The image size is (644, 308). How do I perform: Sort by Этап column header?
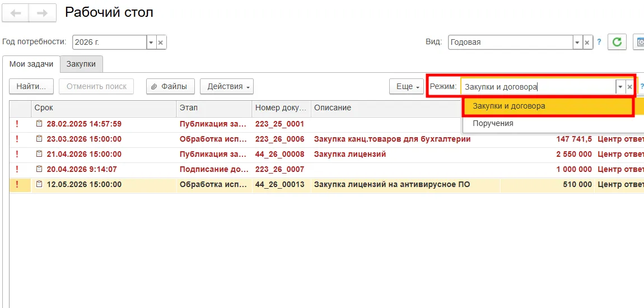pyautogui.click(x=214, y=108)
